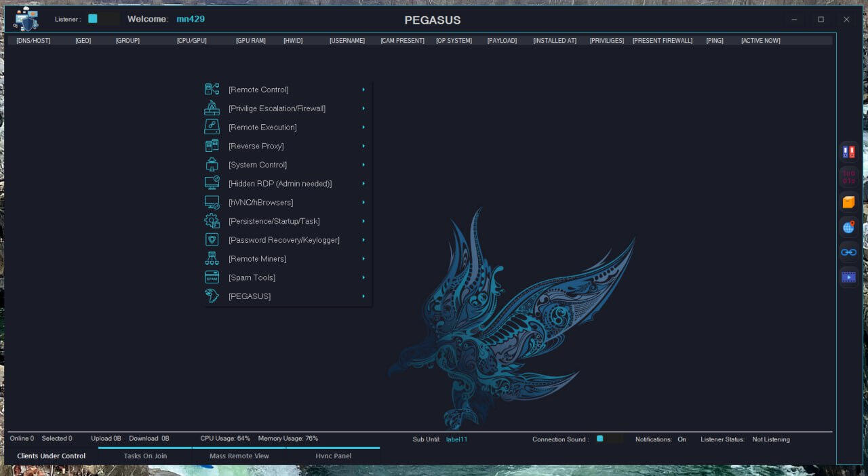Screen dimensions: 868x476
Task: Click the System Control icon
Action: point(212,165)
